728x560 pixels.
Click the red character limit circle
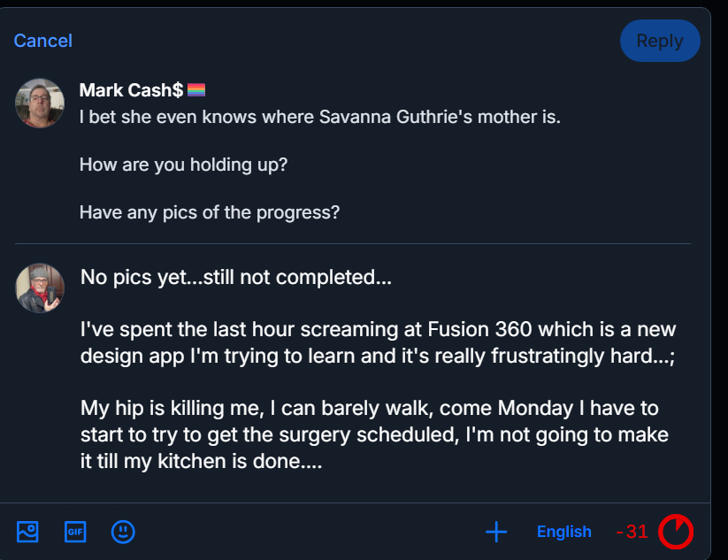[x=676, y=532]
